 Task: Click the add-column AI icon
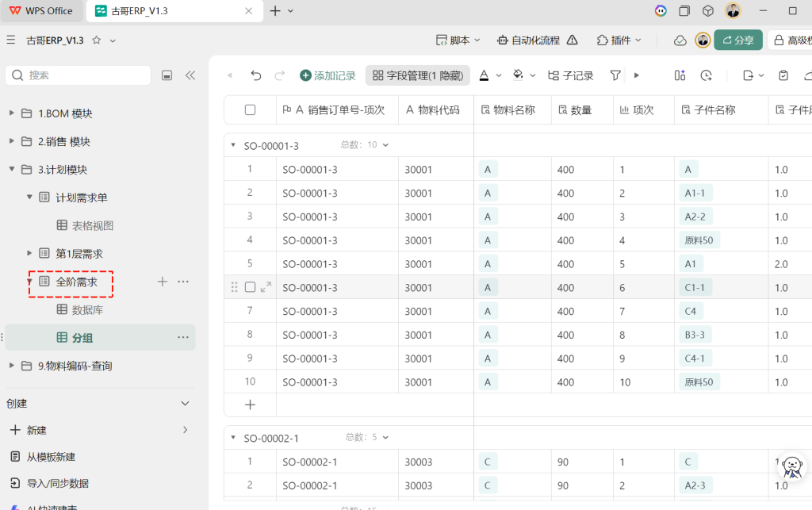(680, 75)
